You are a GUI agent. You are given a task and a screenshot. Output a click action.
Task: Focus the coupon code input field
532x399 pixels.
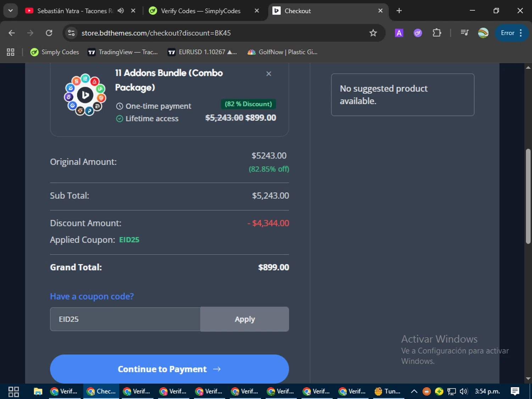click(x=125, y=319)
